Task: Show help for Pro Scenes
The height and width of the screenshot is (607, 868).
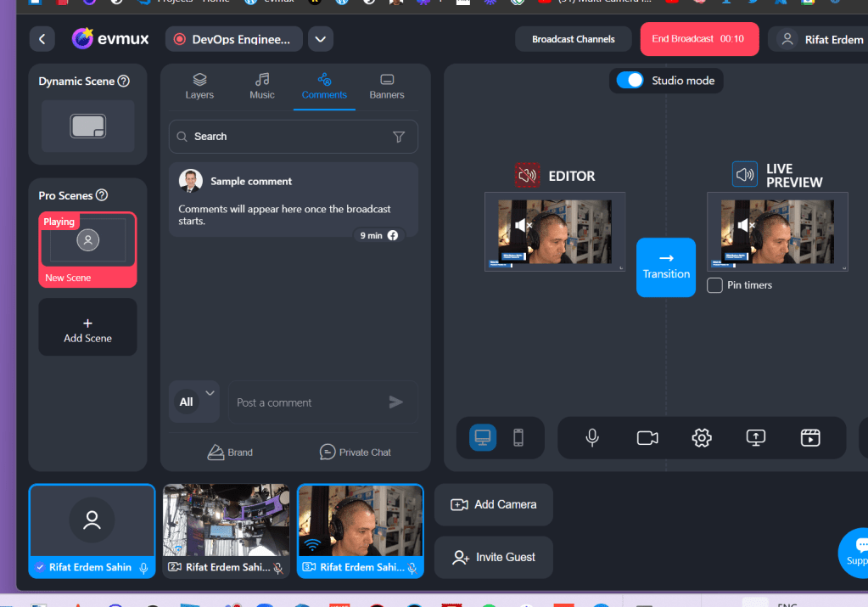Action: click(x=101, y=195)
